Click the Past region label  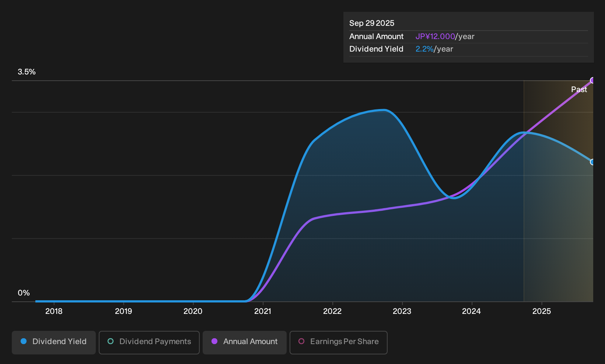click(x=579, y=90)
